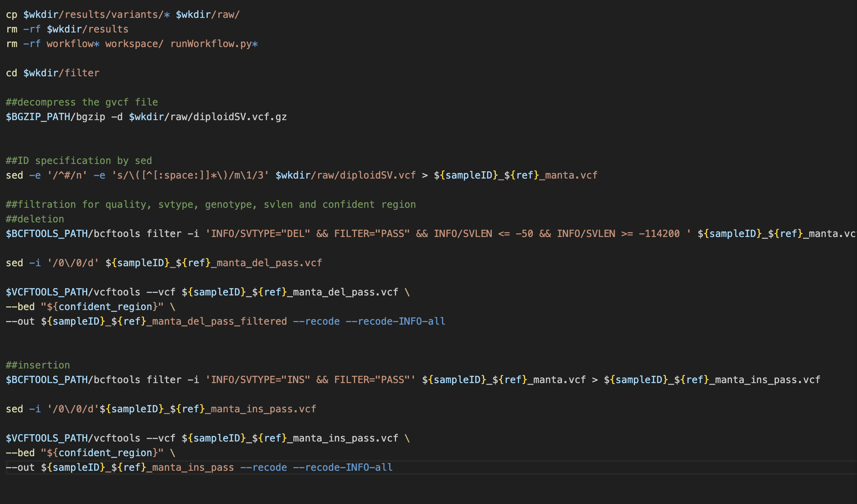The height and width of the screenshot is (504, 857).
Task: Click the 'cp $wkdir/results/variants/*' line
Action: point(123,15)
